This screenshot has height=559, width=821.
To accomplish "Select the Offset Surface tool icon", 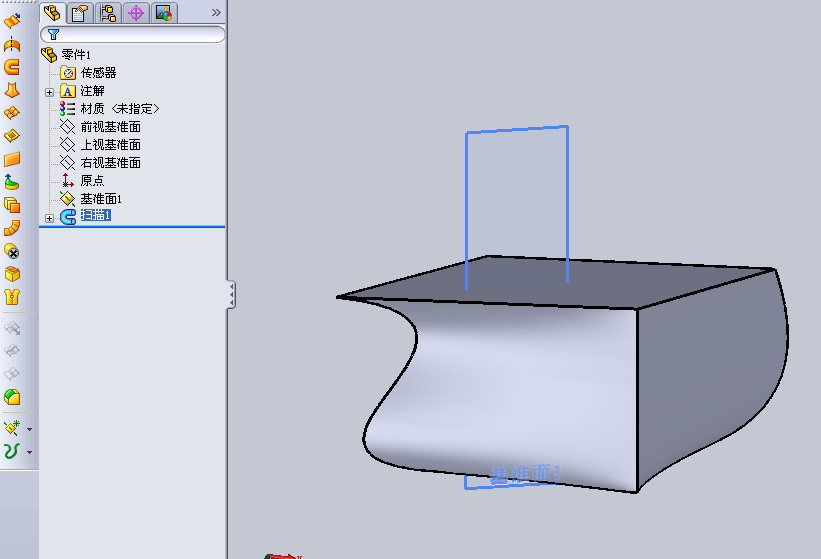I will (x=12, y=205).
